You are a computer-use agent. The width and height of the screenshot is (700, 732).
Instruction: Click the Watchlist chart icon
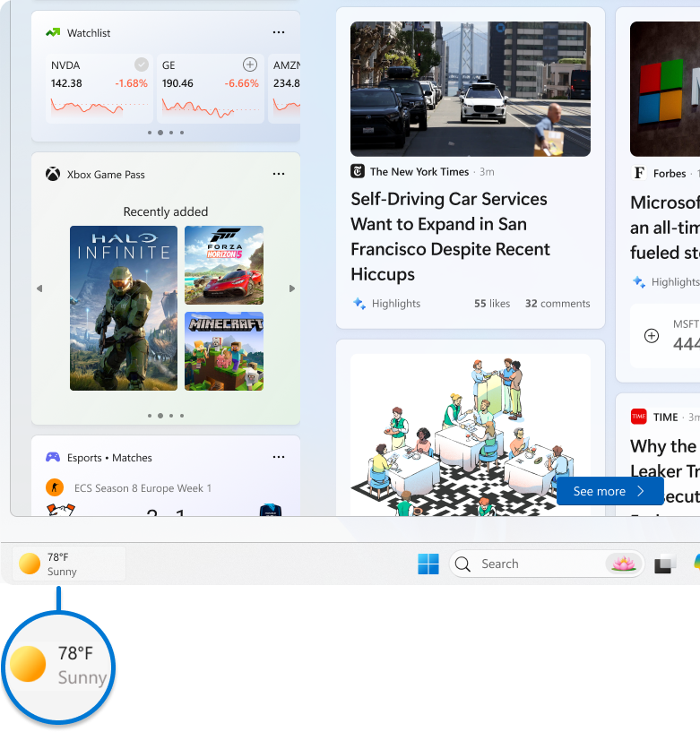[53, 33]
